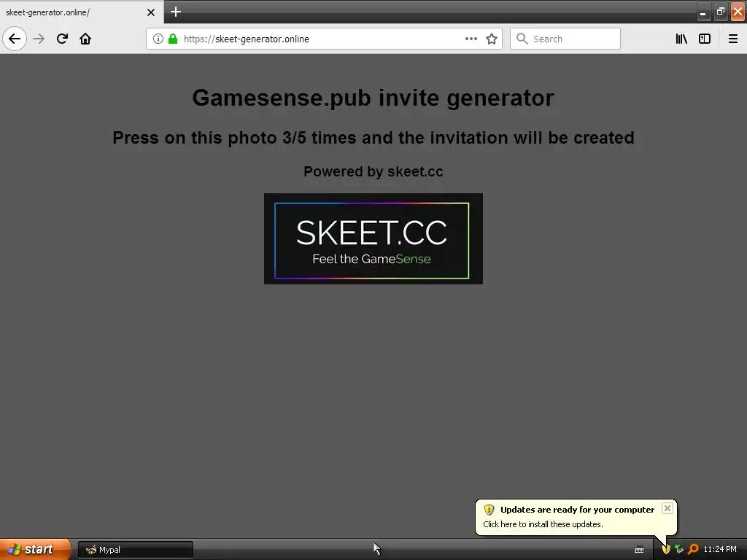
Task: Open the Library bookshelf icon
Action: click(x=681, y=39)
